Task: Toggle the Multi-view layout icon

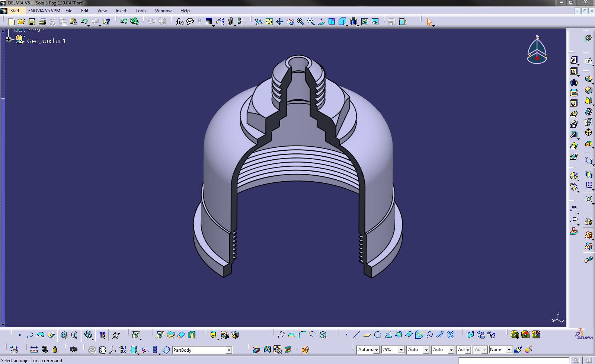Action: click(332, 22)
